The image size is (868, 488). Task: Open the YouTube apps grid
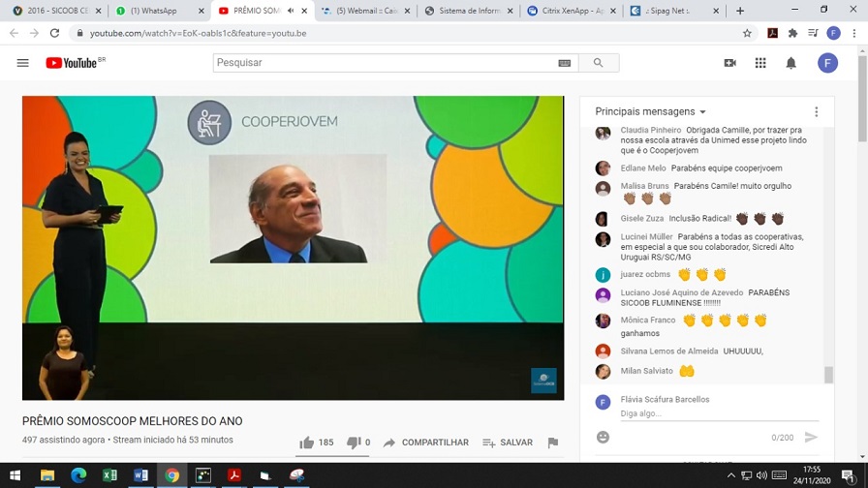(x=760, y=63)
